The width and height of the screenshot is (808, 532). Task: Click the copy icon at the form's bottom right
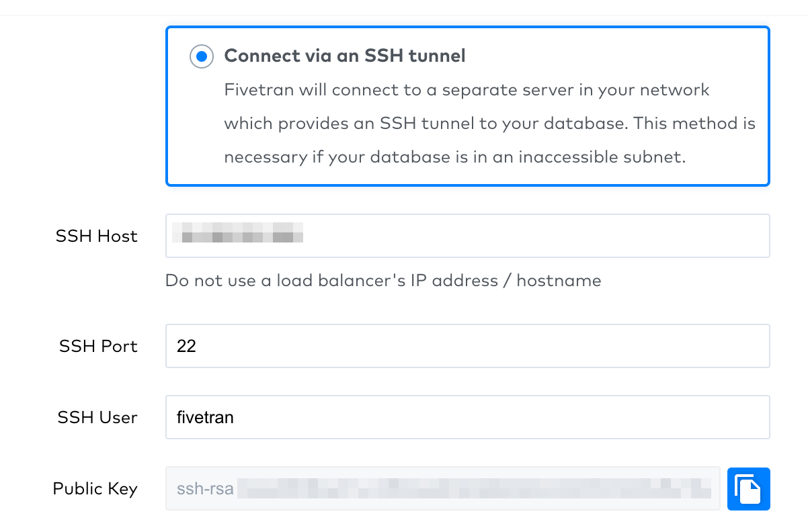tap(748, 488)
